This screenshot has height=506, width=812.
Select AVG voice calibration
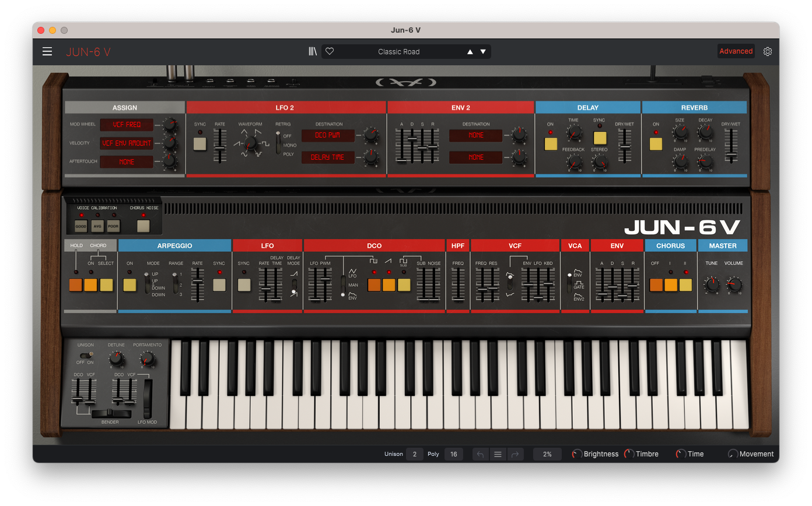pyautogui.click(x=97, y=226)
